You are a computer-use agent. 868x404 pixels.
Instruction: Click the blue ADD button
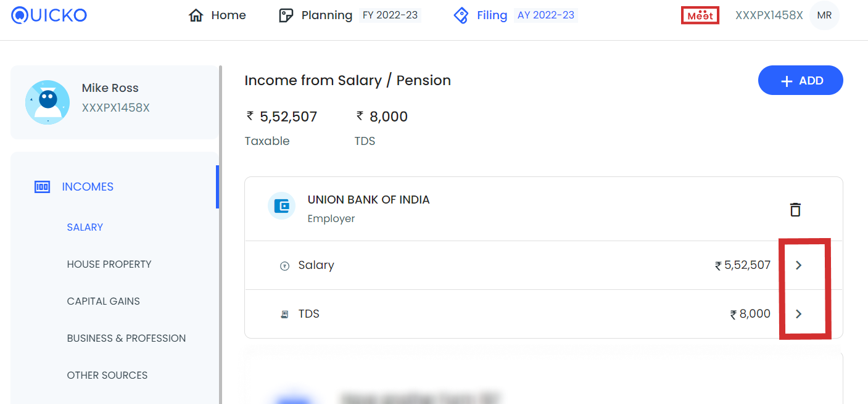click(801, 80)
